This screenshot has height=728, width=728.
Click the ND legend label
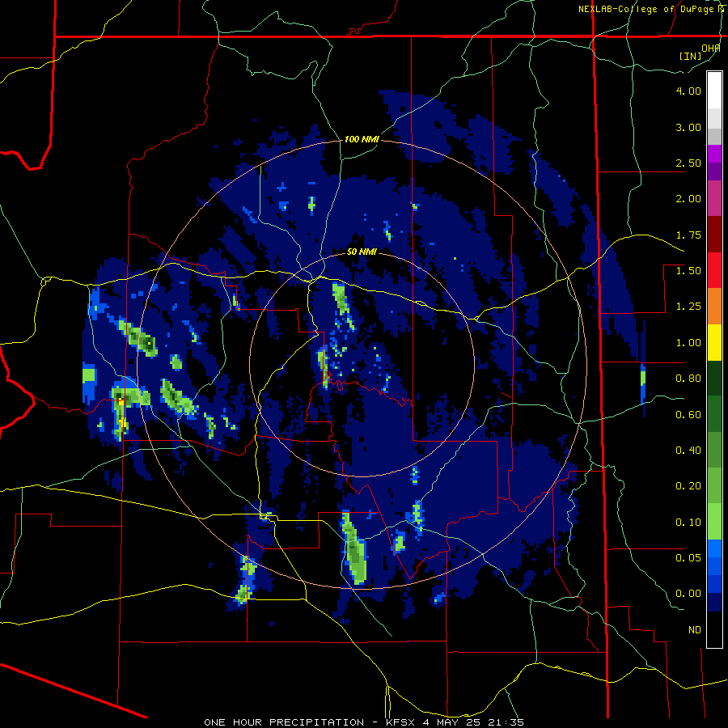pyautogui.click(x=695, y=630)
